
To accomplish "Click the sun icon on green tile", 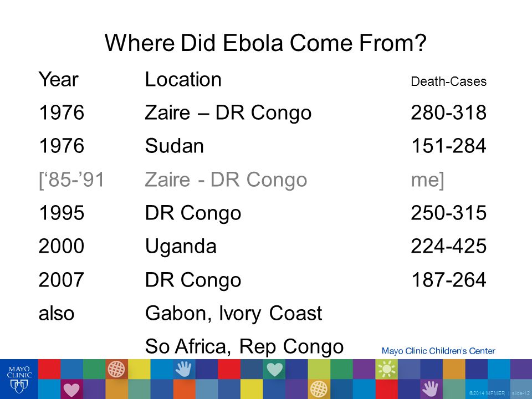I will pyautogui.click(x=387, y=369).
